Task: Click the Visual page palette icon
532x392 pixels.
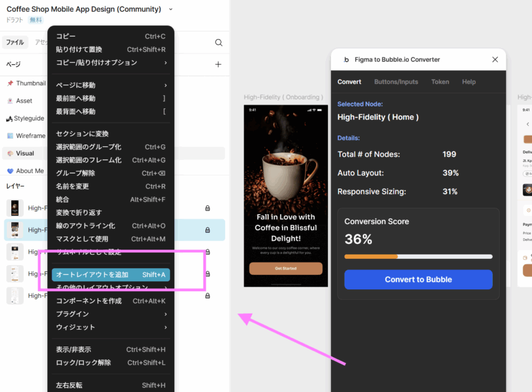Action: [10, 154]
